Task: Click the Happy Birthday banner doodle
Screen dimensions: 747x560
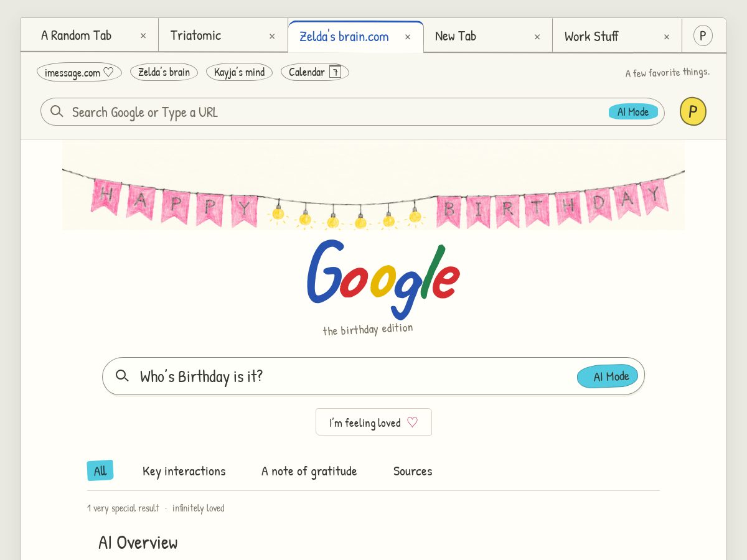Action: point(374,185)
